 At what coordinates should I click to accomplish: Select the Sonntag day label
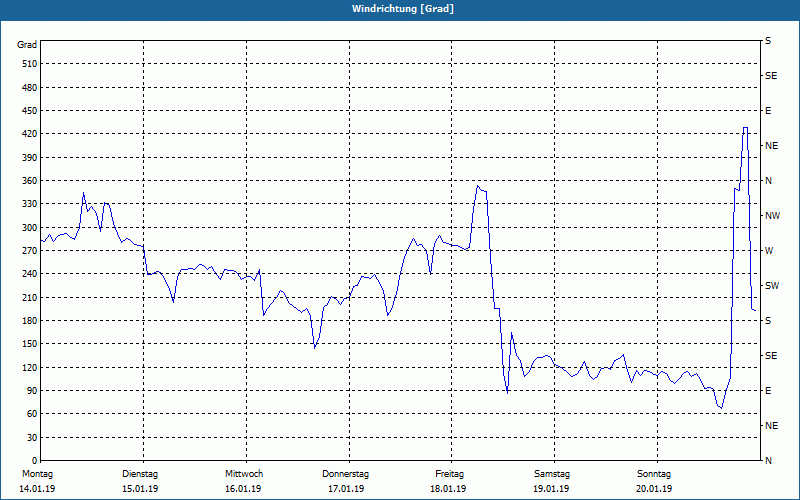pos(654,474)
